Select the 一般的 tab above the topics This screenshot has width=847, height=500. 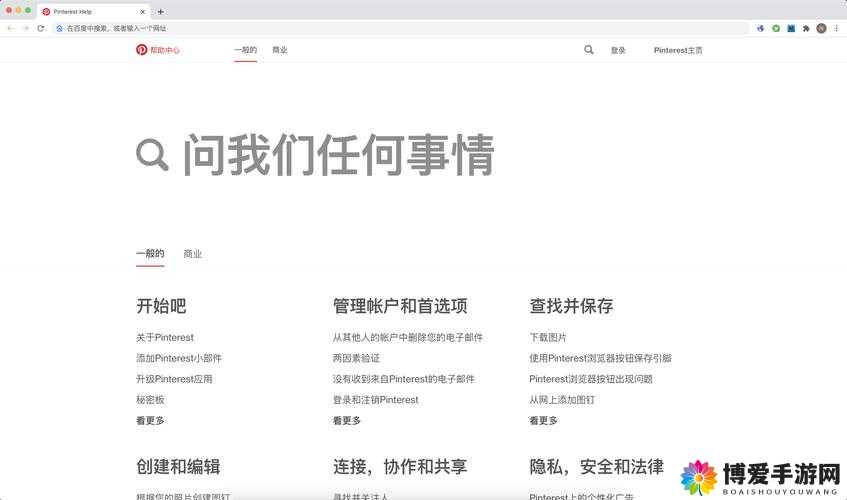(150, 253)
